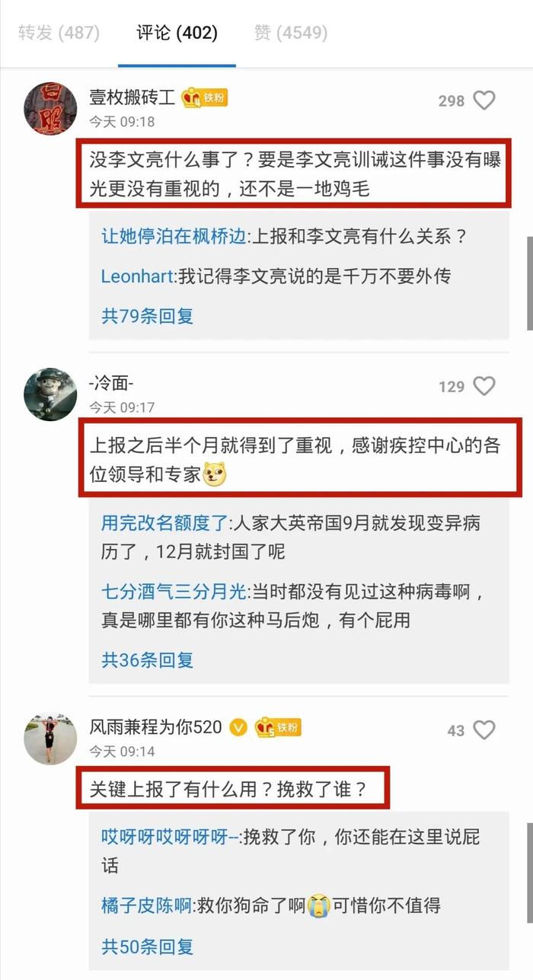Switch to the 转发 (487) tab
Viewport: 533px width, 980px height.
59,34
